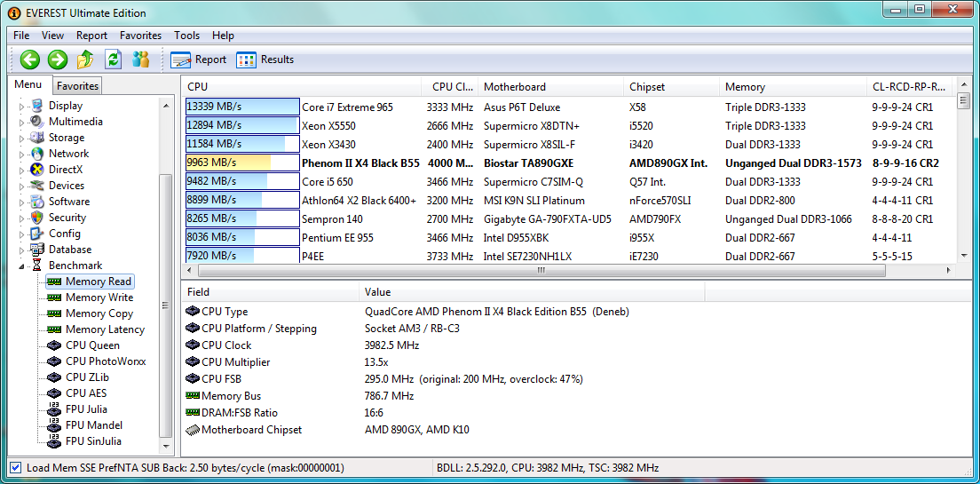
Task: Click the green Back arrow button
Action: (30, 60)
